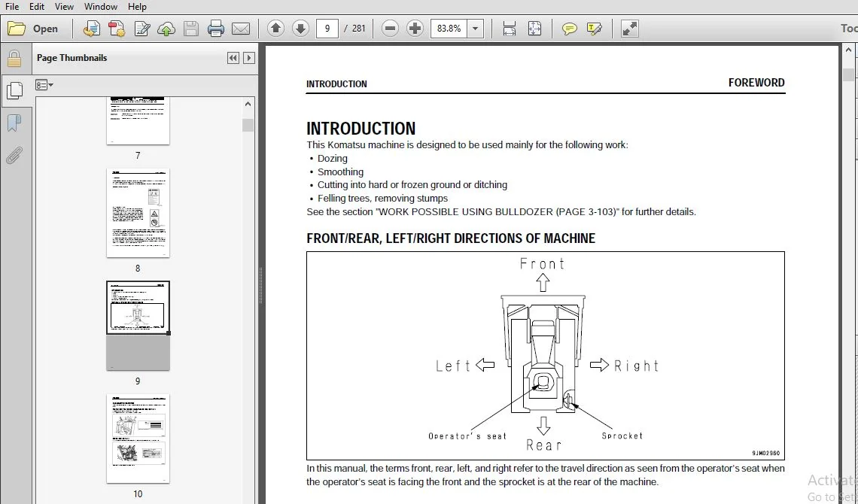The width and height of the screenshot is (858, 504).
Task: Select page 9 thumbnail
Action: (138, 326)
